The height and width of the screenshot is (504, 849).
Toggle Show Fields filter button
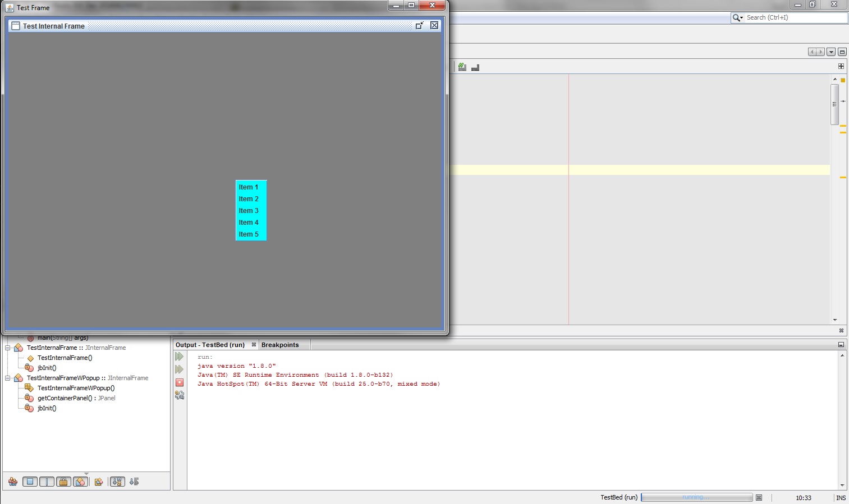[x=30, y=482]
